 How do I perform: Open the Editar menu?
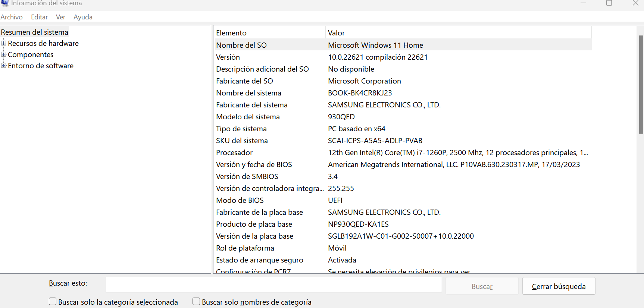point(39,17)
